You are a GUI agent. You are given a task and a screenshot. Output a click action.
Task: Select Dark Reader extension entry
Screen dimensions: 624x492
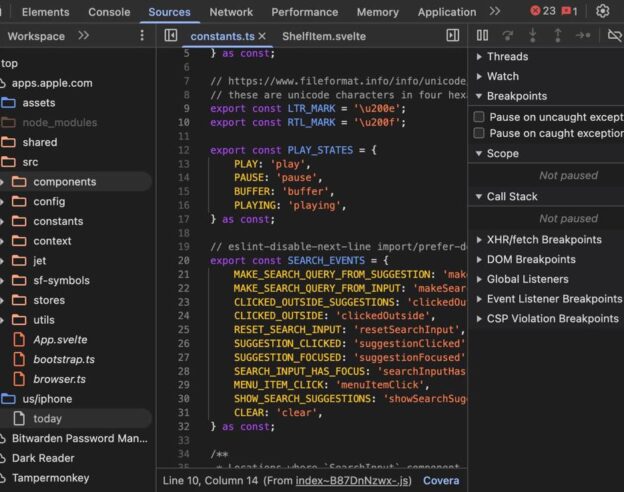point(43,458)
